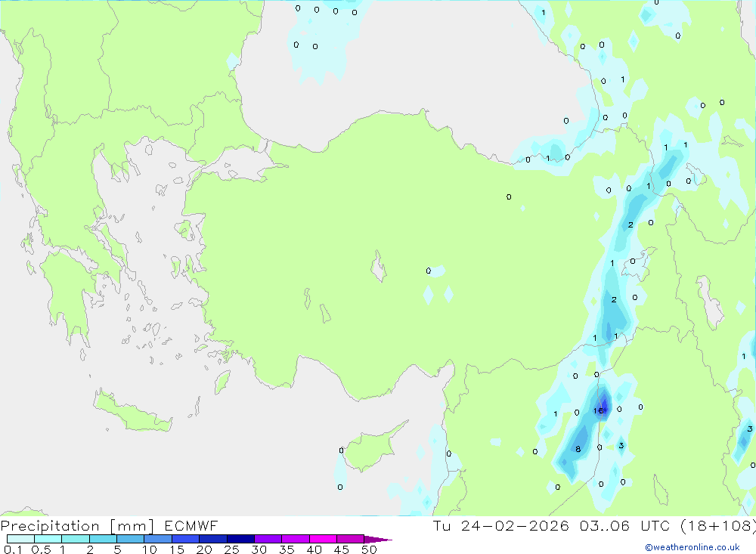
Task: Click the '10' legend scale label
Action: [x=150, y=549]
